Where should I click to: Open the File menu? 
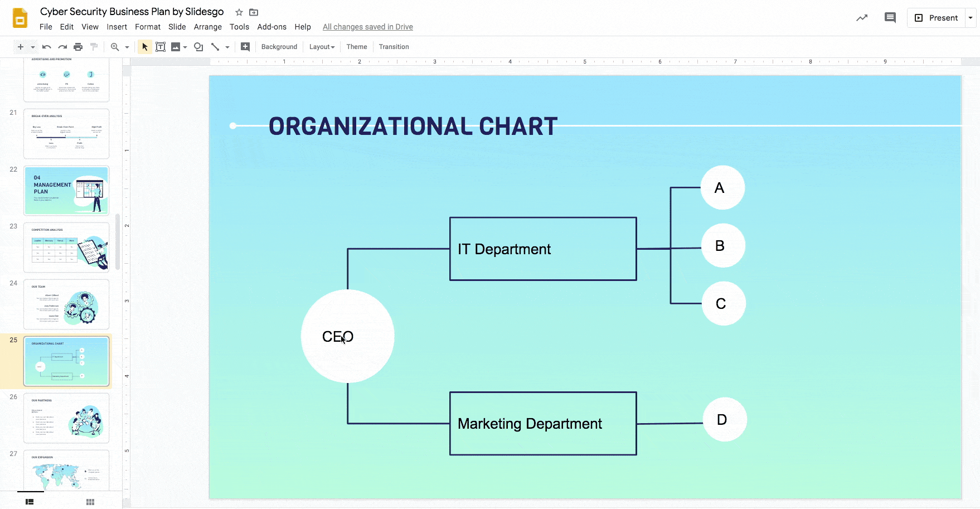(x=46, y=27)
